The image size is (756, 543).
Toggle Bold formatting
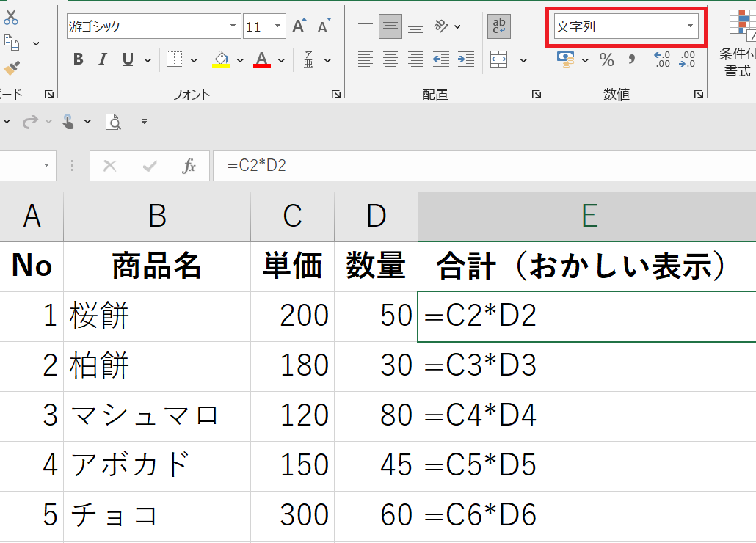[79, 60]
